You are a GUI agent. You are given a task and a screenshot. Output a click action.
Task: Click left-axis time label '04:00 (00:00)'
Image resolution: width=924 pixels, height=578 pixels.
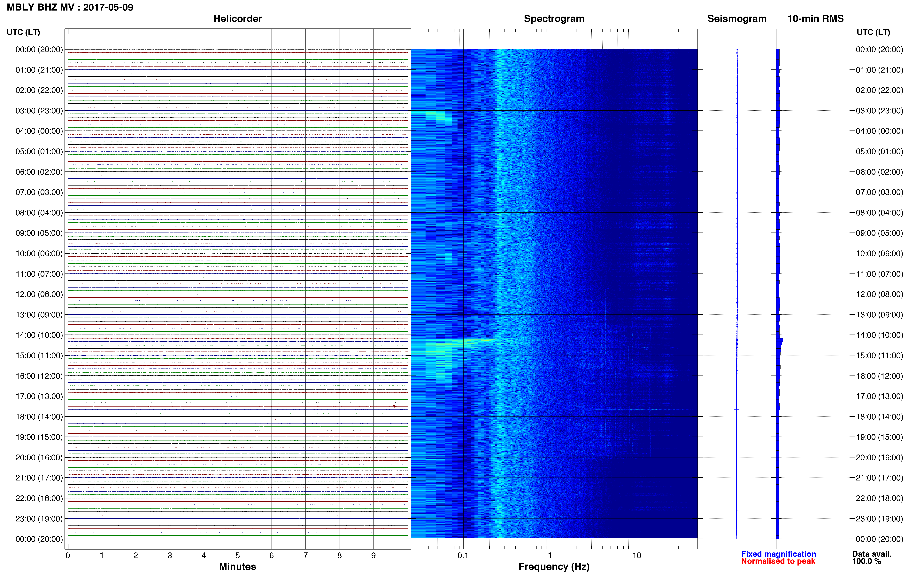click(x=39, y=131)
